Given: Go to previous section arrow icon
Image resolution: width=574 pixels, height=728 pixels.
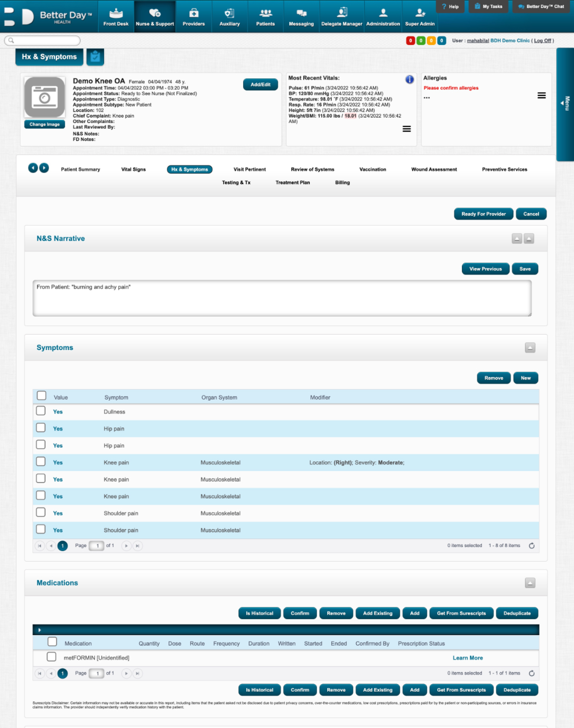Looking at the screenshot, I should 33,168.
